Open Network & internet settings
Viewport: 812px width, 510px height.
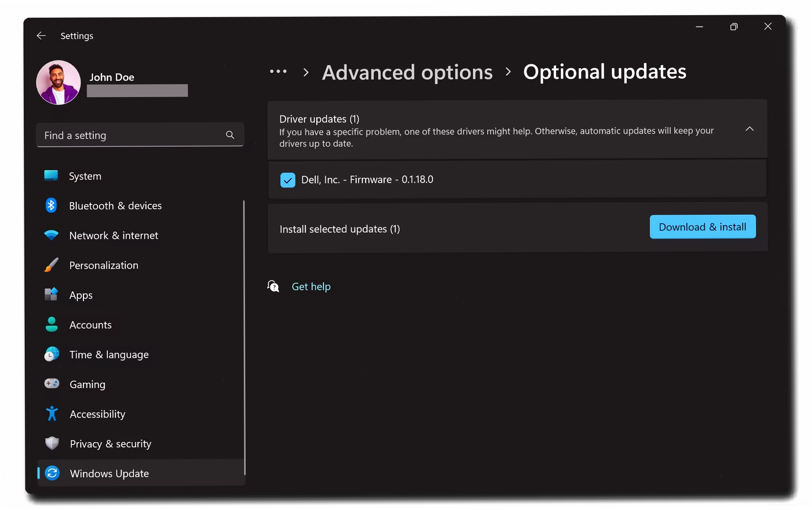140,235
